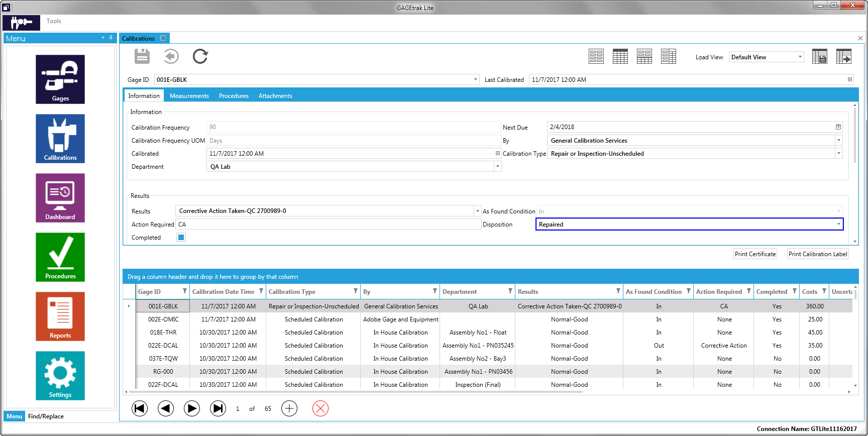Viewport: 868px width, 436px height.
Task: Toggle the Completed checkbox
Action: click(x=181, y=238)
